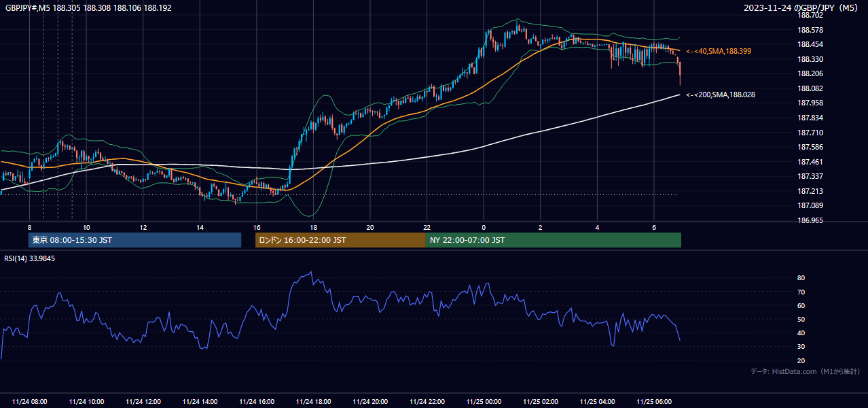Click the 11/24 12:00 time label
This screenshot has width=868, height=408.
143,401
